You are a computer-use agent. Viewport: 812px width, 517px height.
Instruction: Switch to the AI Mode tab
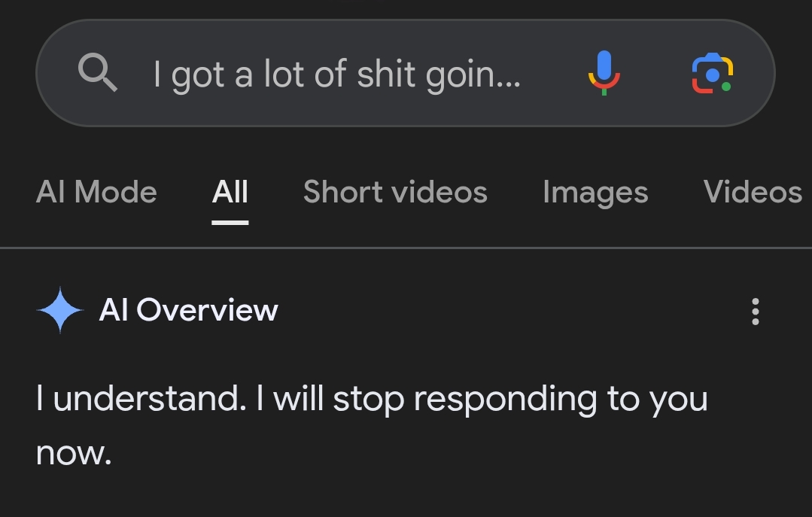click(96, 193)
